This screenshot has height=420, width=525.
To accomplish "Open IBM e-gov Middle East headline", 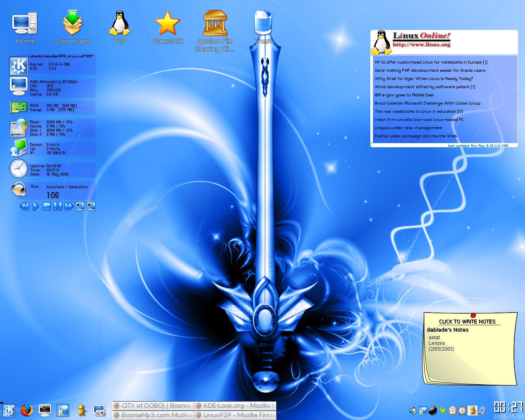I will pos(404,95).
